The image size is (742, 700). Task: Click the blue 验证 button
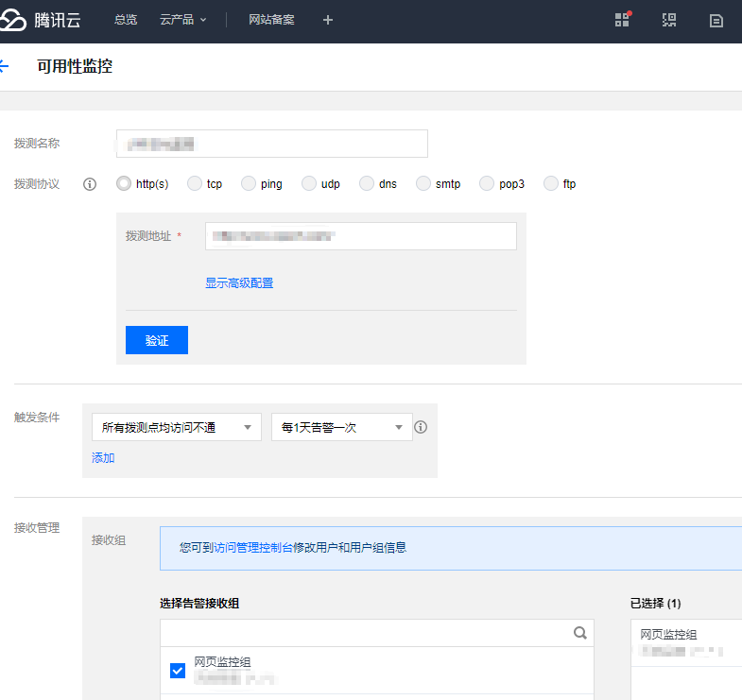(157, 340)
